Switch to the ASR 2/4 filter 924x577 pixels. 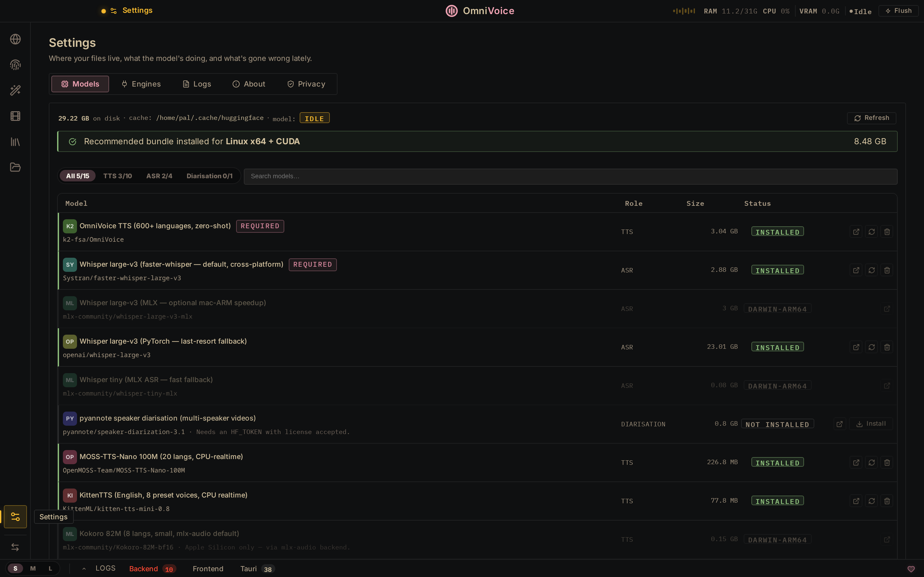(159, 176)
